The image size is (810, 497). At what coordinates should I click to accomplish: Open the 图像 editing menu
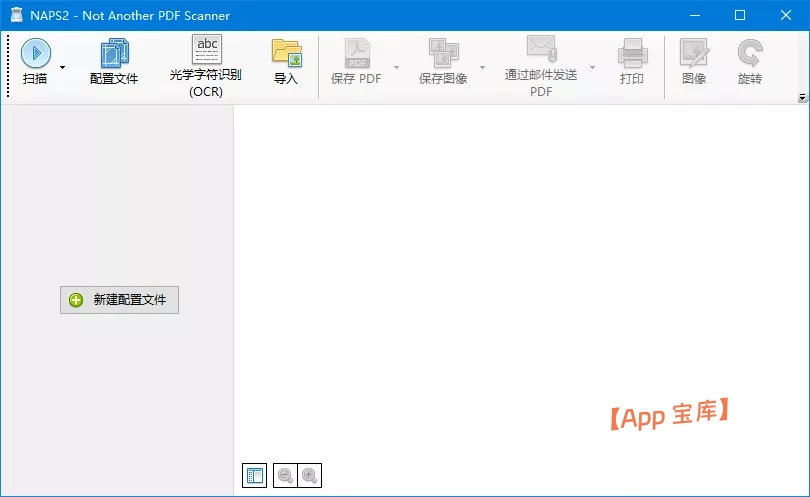click(x=694, y=61)
